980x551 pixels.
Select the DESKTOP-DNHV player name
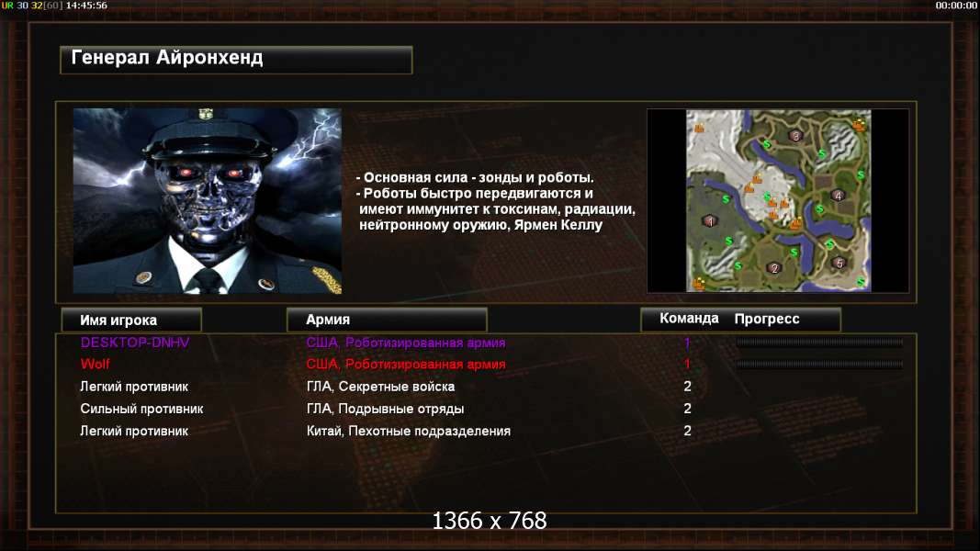click(134, 343)
